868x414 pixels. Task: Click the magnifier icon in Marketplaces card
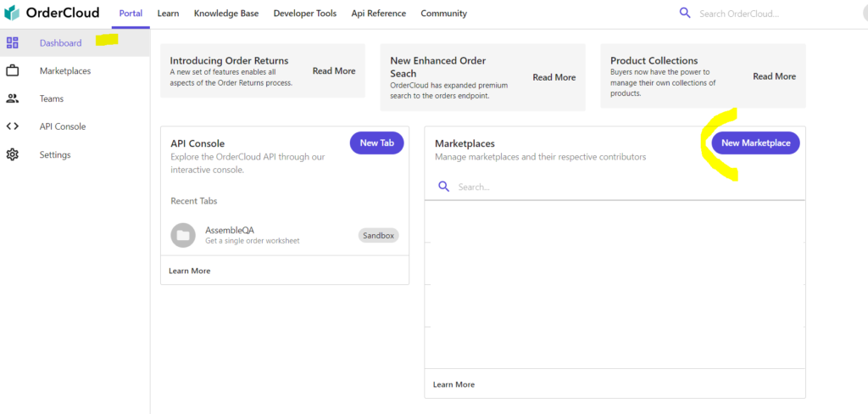tap(443, 187)
